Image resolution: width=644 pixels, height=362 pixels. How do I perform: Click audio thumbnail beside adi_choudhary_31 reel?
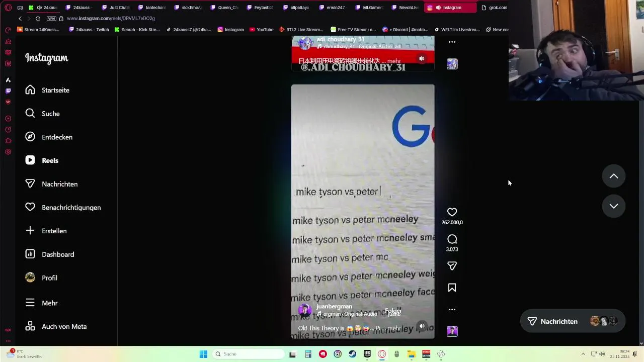(452, 64)
